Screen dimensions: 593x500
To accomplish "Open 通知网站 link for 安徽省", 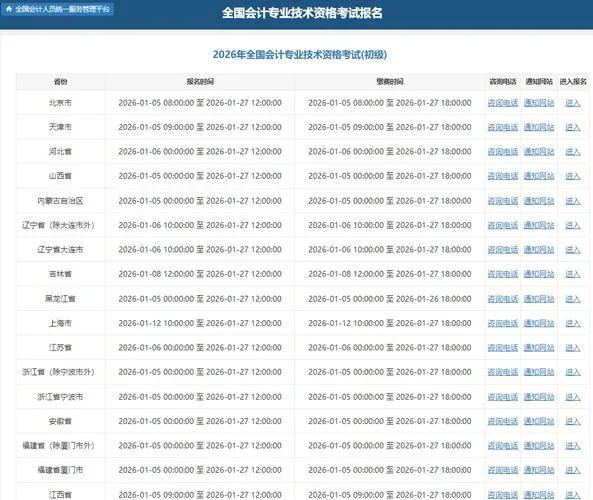I will click(x=539, y=421).
